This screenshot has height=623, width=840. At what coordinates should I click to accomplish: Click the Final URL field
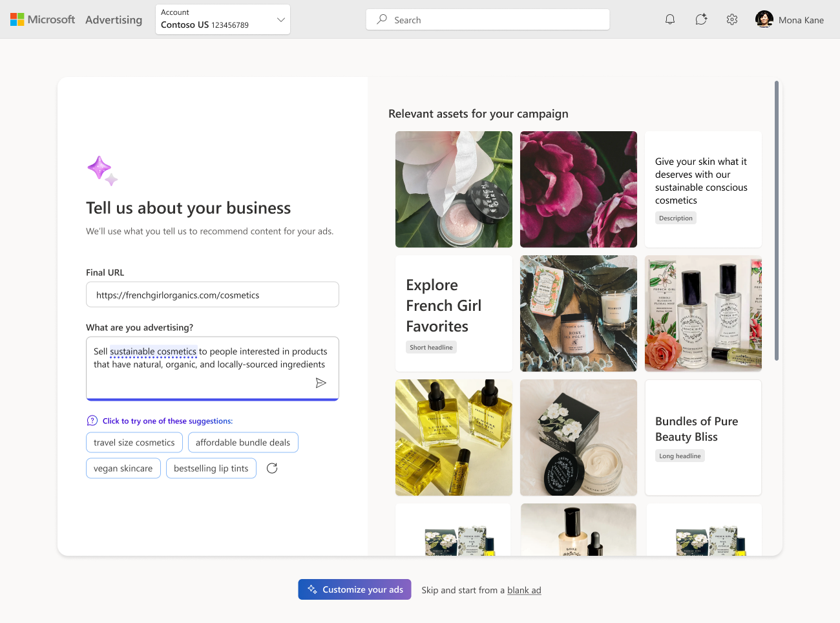tap(213, 295)
